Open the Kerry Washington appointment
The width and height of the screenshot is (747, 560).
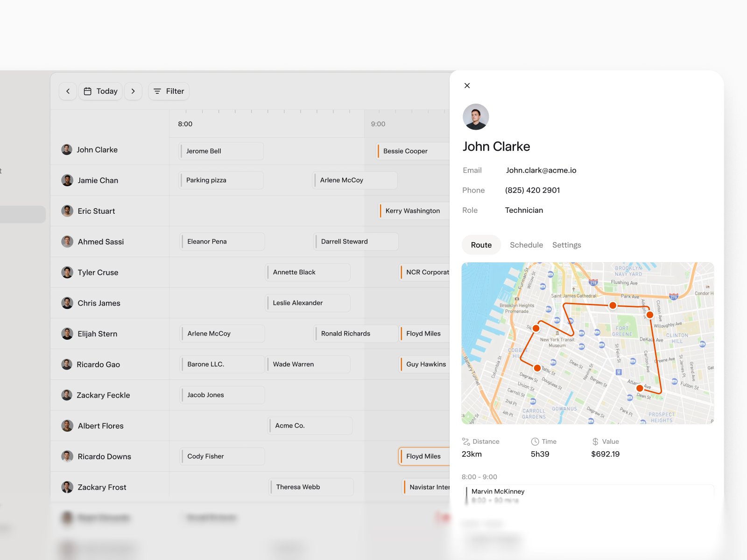(415, 211)
